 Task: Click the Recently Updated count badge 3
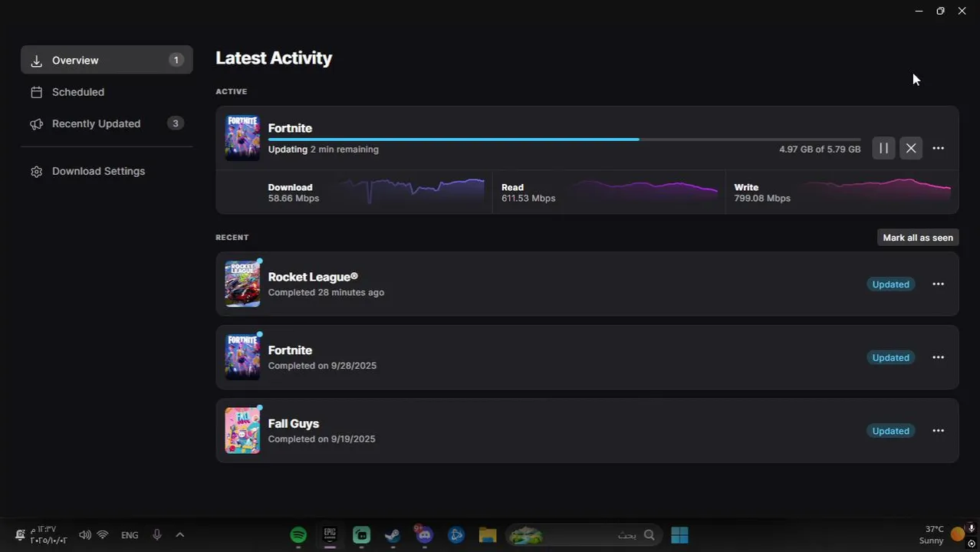pyautogui.click(x=176, y=123)
